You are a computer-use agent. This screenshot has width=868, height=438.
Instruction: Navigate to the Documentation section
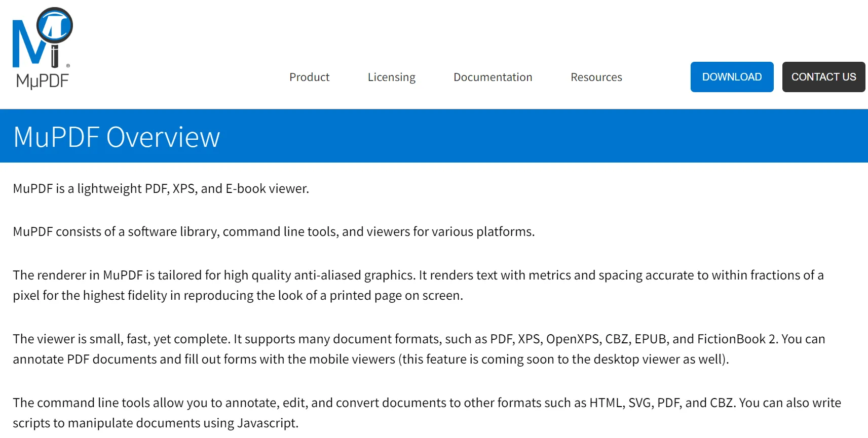tap(492, 77)
